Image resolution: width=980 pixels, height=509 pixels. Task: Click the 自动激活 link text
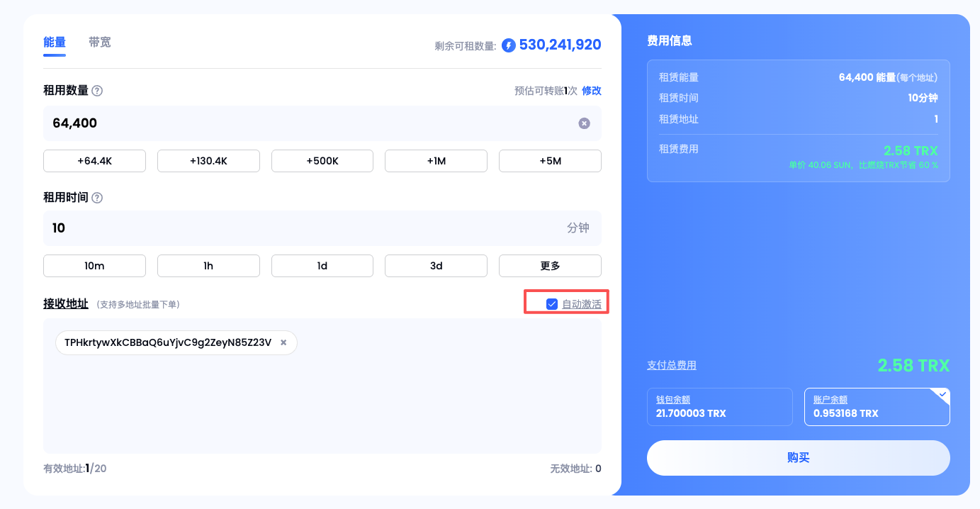click(582, 304)
